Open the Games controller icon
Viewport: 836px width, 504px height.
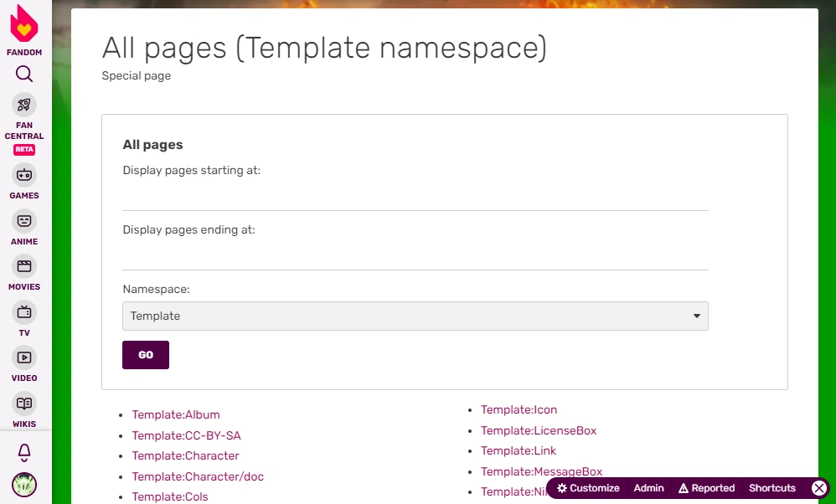[x=24, y=175]
